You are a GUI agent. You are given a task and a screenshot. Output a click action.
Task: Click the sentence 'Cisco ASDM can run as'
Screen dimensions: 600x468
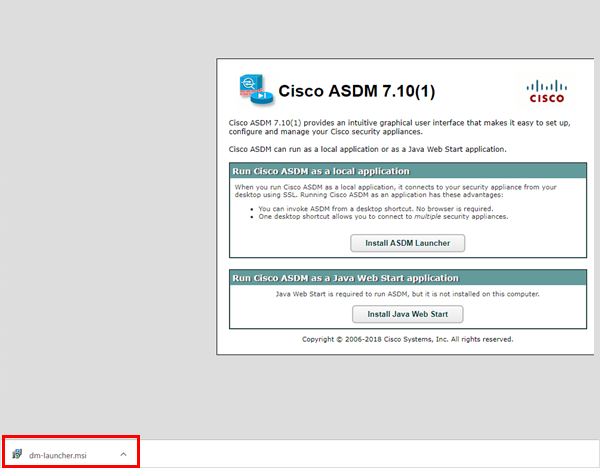click(366, 149)
